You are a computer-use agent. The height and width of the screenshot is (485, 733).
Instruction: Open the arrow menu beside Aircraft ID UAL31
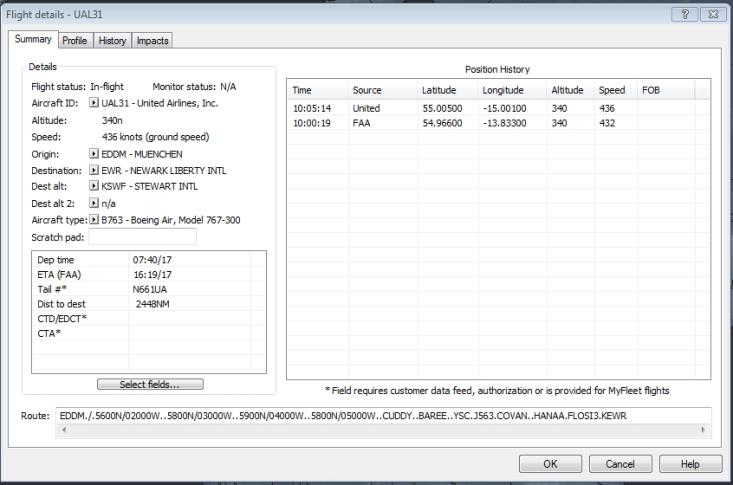click(x=94, y=102)
